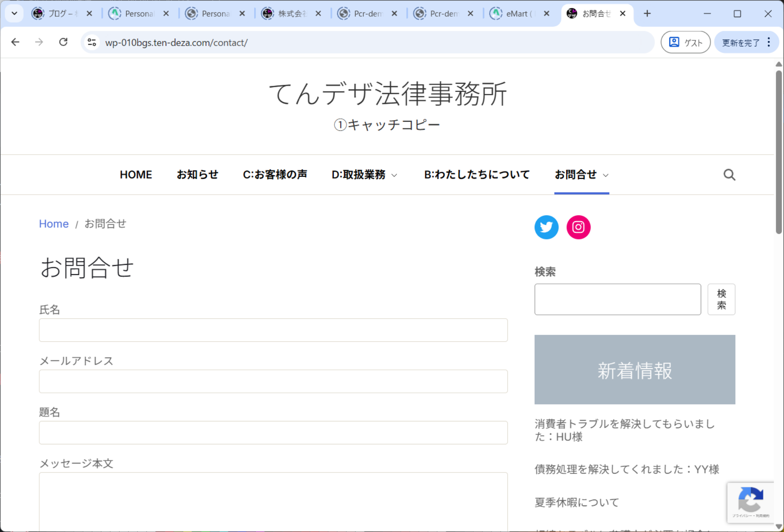
Task: Expand the D:取扱業務 submenu chevron
Action: click(394, 175)
